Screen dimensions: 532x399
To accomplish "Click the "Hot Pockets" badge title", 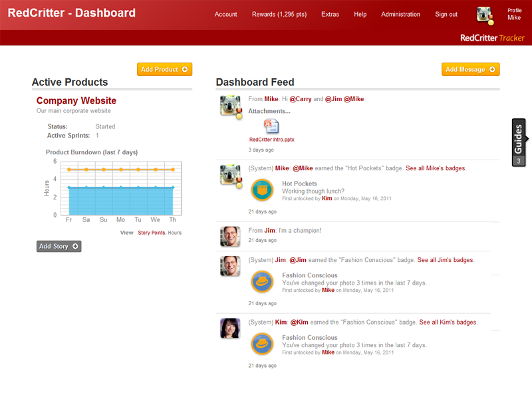I will coord(300,184).
